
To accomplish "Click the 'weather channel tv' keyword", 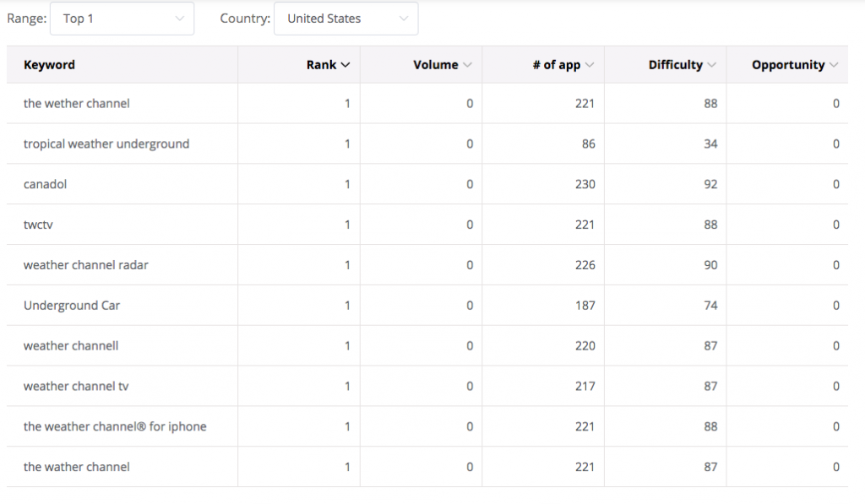I will click(x=76, y=386).
